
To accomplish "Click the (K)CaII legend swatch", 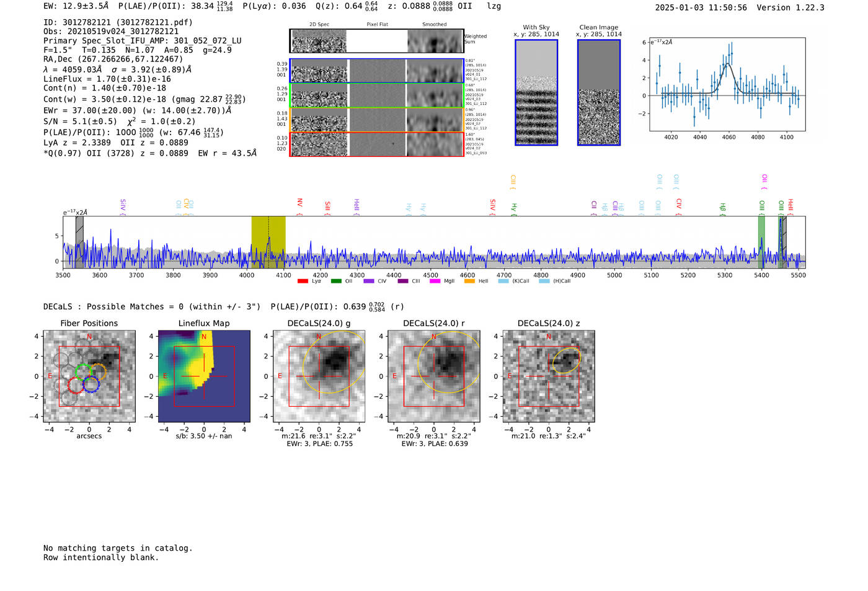I will [503, 281].
